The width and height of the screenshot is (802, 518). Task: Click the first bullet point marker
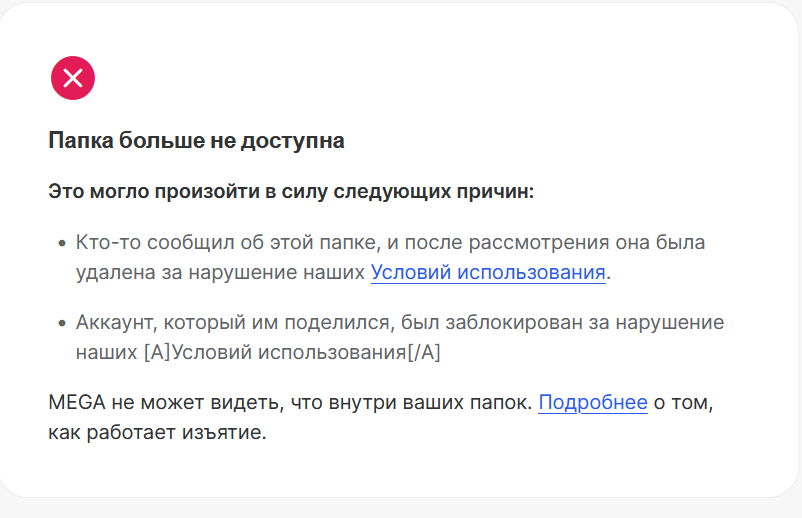[x=62, y=243]
